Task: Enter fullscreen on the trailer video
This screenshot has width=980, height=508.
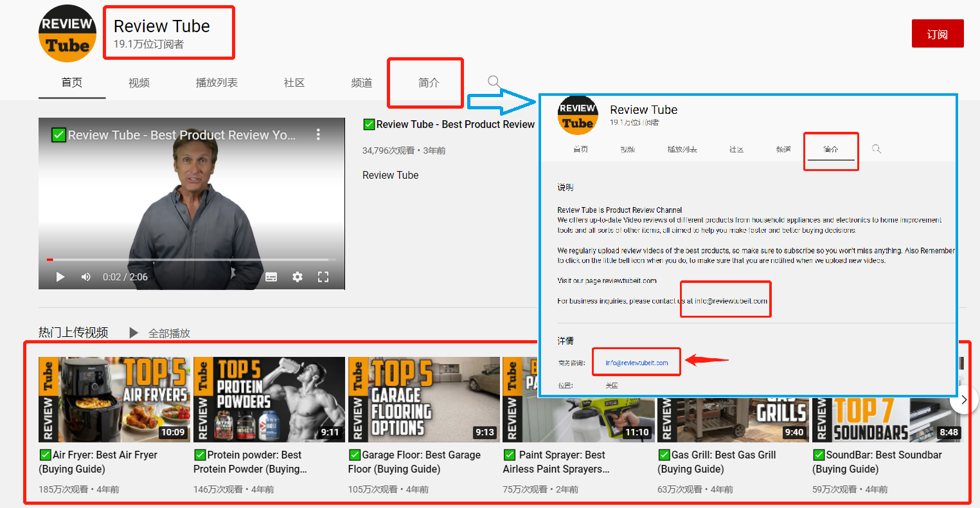Action: click(323, 277)
